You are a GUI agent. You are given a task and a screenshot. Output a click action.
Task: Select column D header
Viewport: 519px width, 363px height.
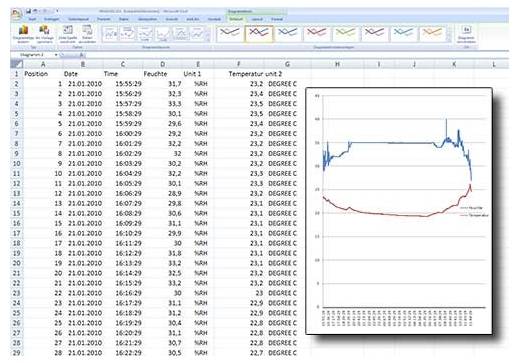pyautogui.click(x=162, y=64)
